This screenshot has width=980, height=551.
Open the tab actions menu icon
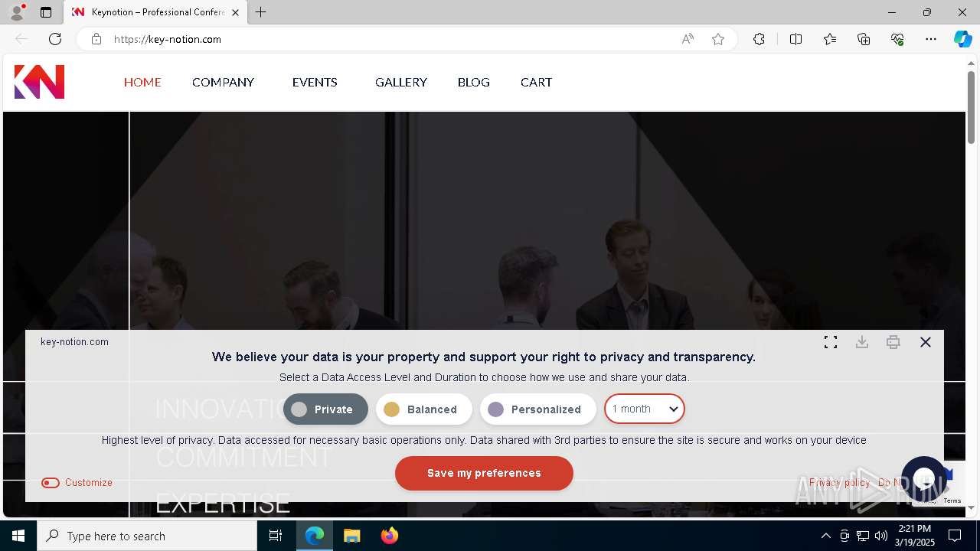(46, 12)
